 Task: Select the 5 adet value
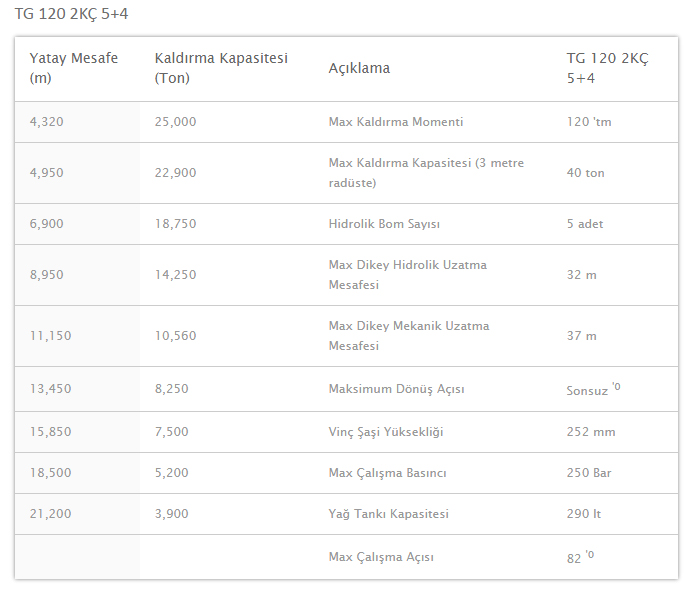coord(584,224)
